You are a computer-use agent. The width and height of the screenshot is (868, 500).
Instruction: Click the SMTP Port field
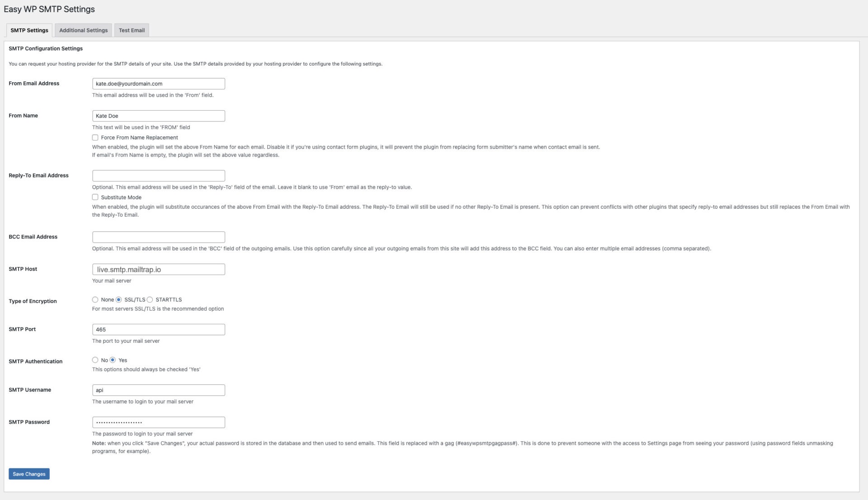[158, 329]
